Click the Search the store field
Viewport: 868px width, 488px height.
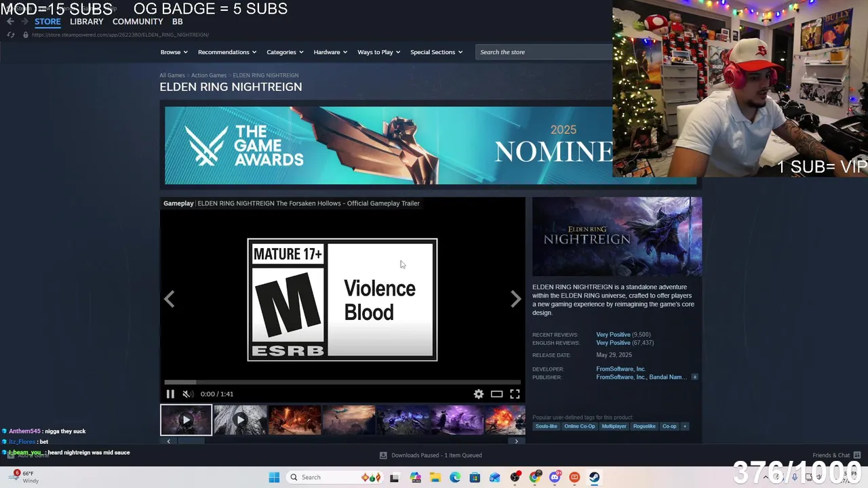click(x=545, y=52)
